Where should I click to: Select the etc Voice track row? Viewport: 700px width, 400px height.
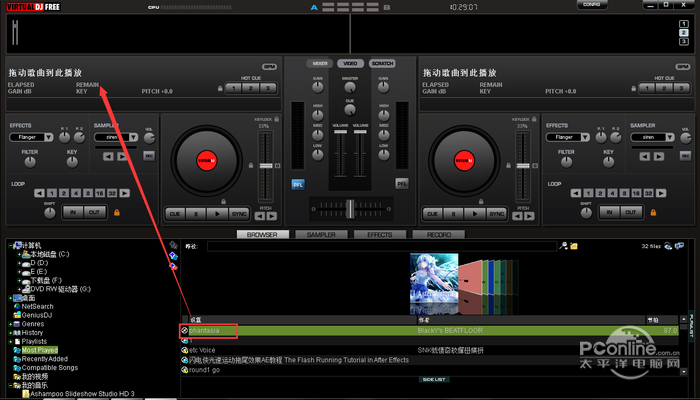tap(429, 350)
